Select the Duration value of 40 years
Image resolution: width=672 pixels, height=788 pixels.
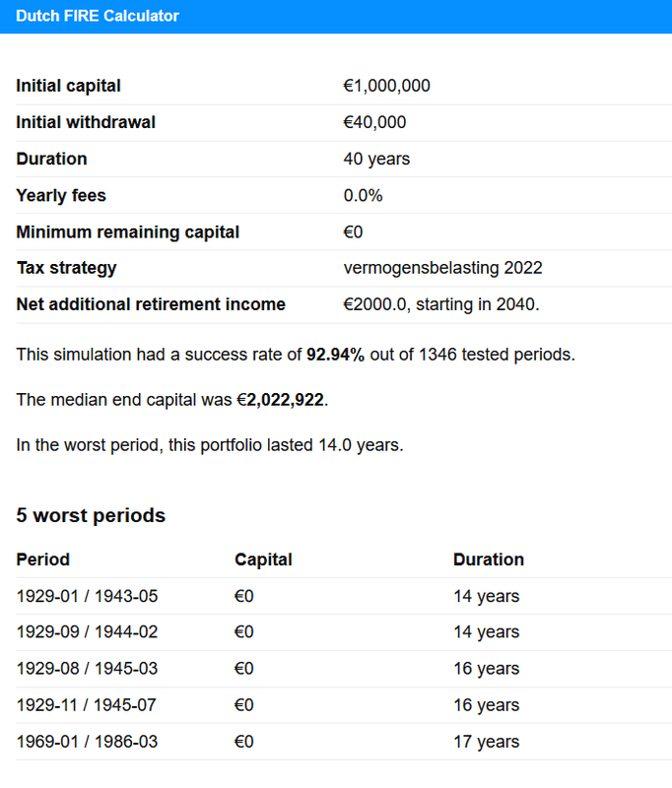click(376, 159)
